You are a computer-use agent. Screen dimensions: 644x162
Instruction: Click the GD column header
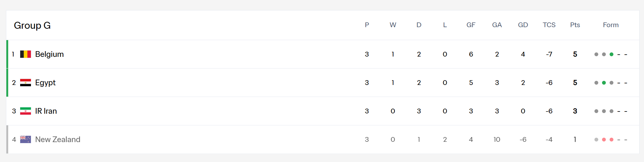click(523, 25)
